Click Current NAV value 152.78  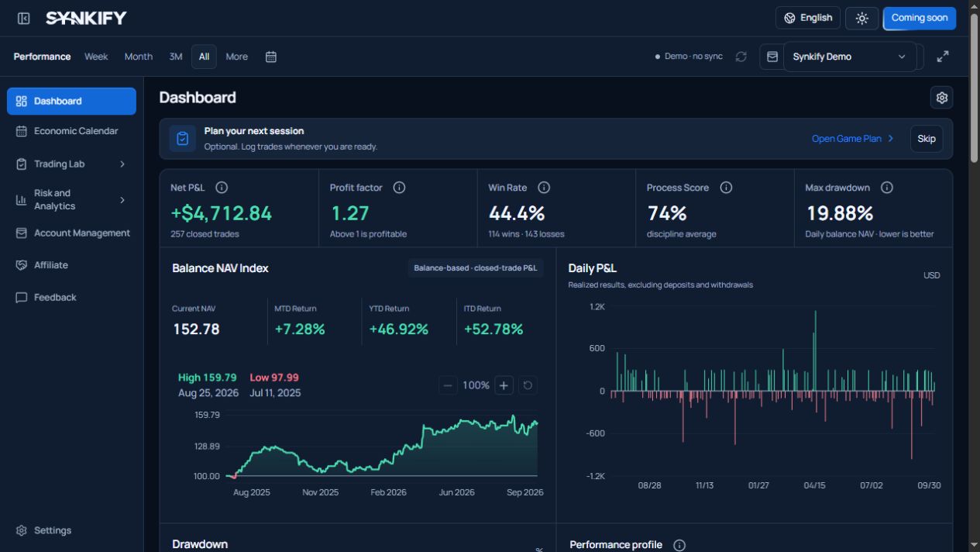coord(196,329)
